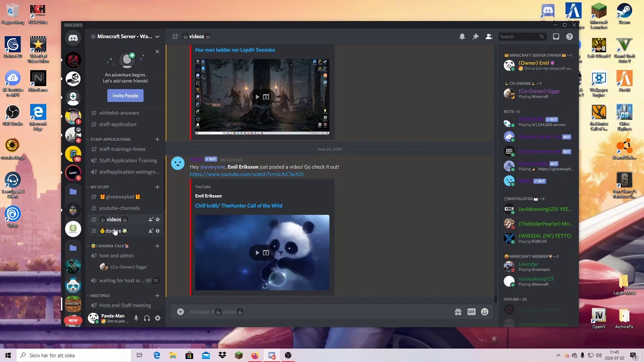
Task: Collapse the MEETINGS category
Action: (x=100, y=296)
